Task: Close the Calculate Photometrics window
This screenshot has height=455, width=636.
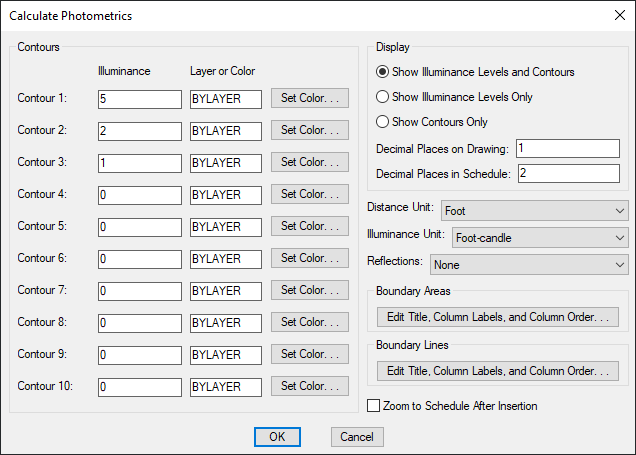Action: point(619,15)
